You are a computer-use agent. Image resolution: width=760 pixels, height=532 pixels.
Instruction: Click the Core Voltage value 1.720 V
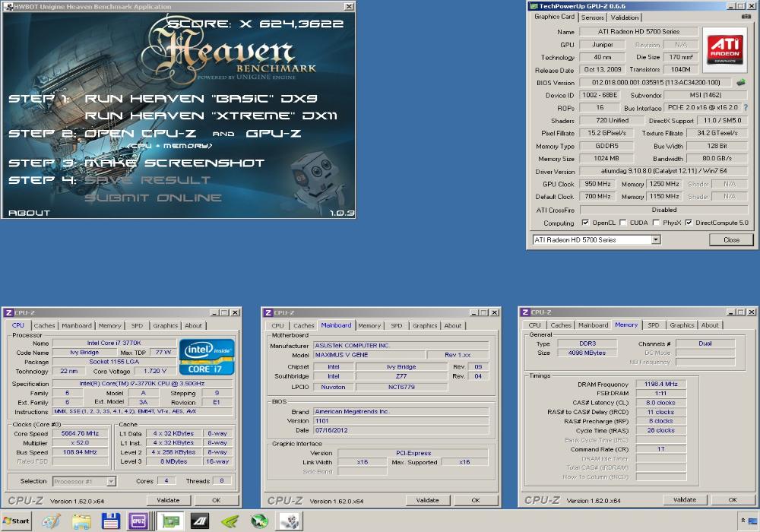[154, 371]
